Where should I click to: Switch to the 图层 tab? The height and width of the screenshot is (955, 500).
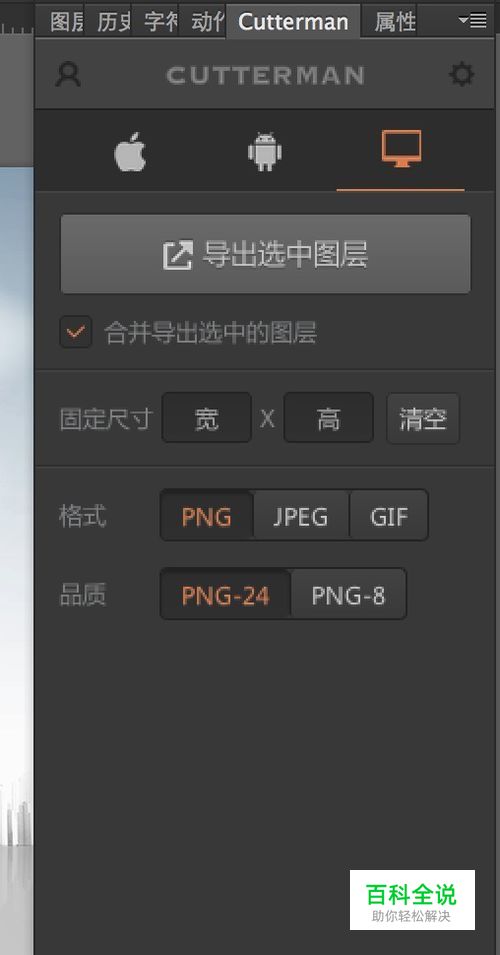pyautogui.click(x=66, y=22)
